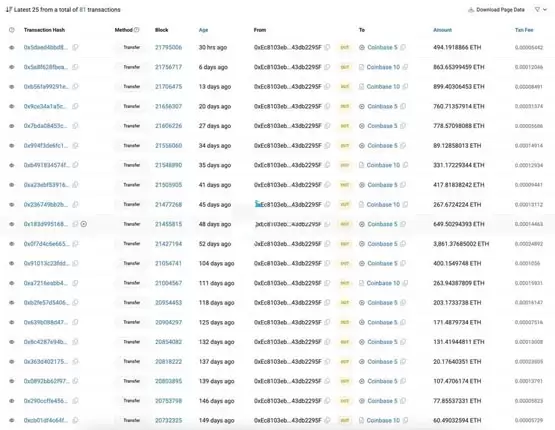
Task: Open the filter dropdown next to Download Page Data
Action: (540, 10)
